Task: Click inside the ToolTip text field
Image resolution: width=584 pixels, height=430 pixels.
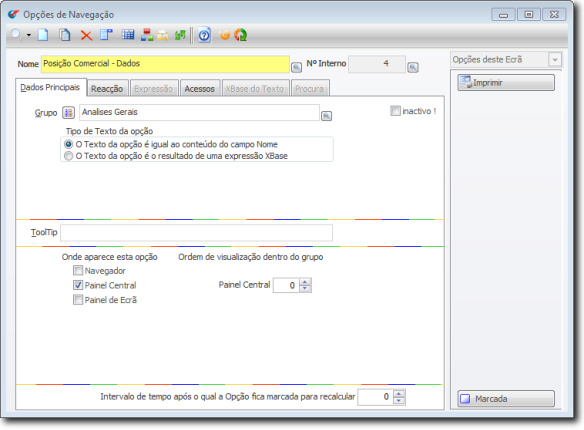Action: (196, 233)
